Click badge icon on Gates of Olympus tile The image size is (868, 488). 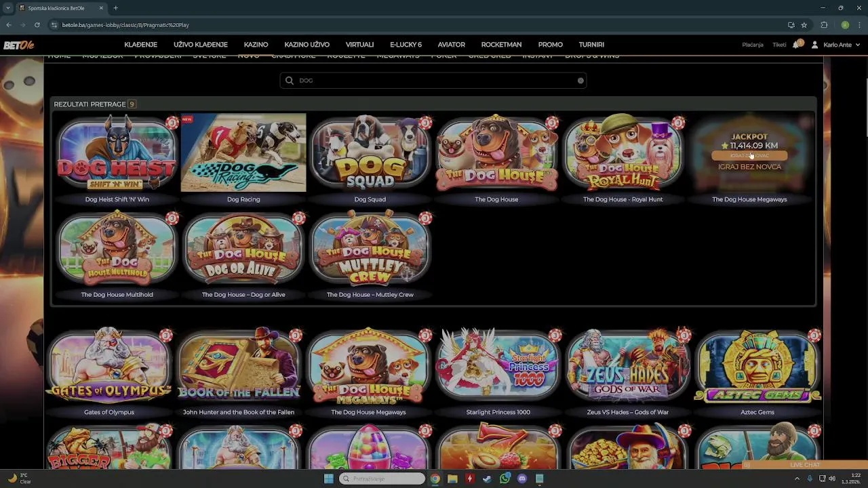(166, 335)
